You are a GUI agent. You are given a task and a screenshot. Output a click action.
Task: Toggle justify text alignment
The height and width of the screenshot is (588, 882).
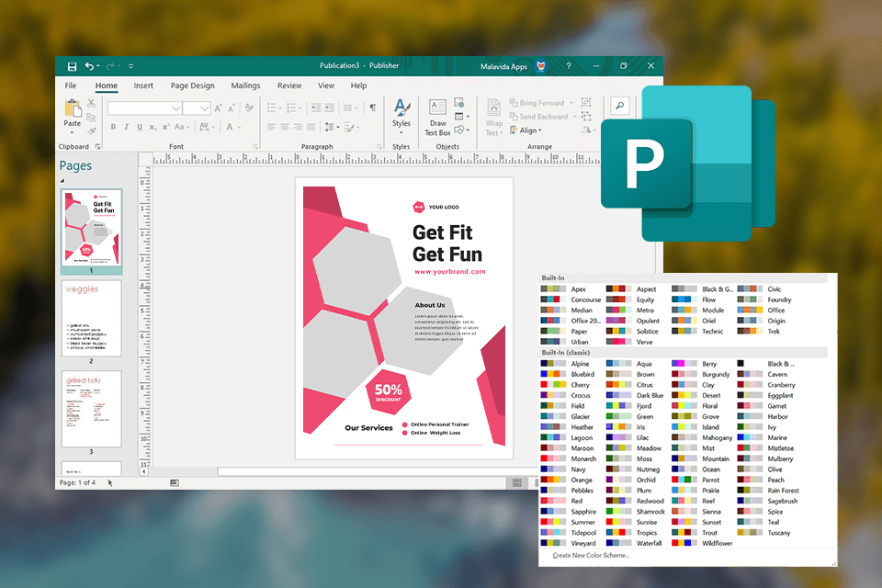311,127
